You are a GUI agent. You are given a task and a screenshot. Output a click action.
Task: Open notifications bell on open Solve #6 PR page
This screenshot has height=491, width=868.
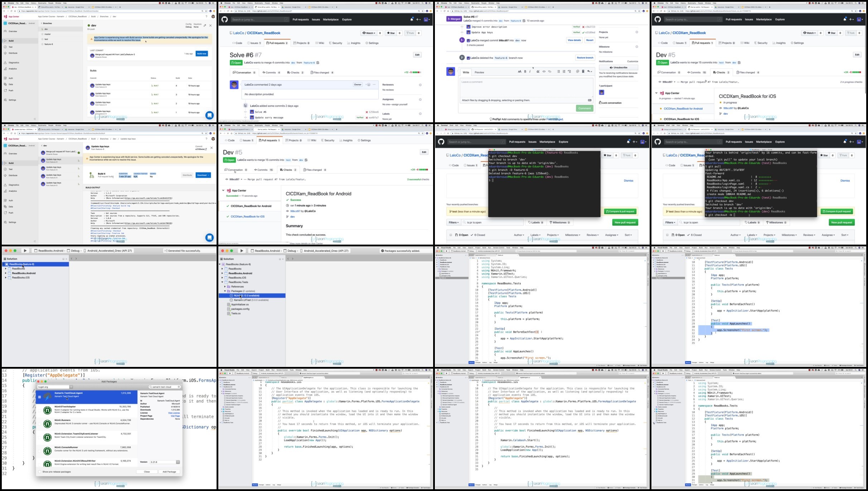coord(412,19)
